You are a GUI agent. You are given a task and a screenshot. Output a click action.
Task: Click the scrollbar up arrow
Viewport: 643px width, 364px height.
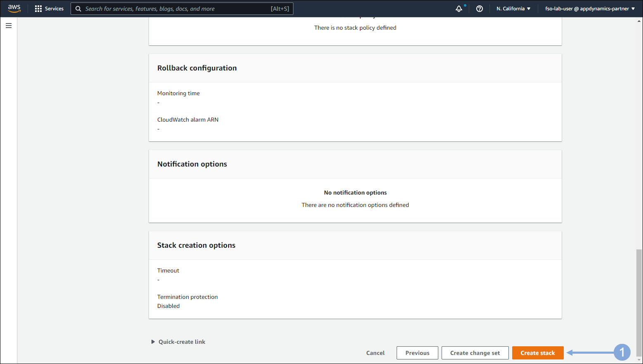pos(639,21)
